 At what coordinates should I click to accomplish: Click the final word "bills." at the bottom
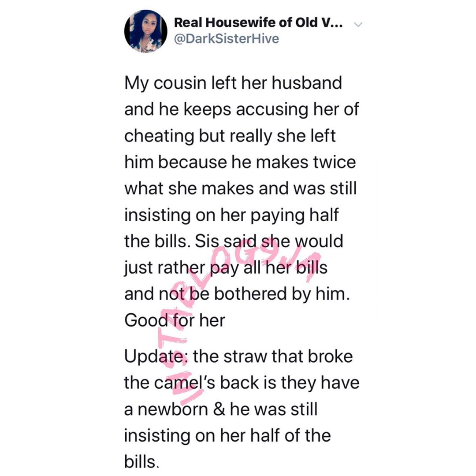tap(141, 461)
